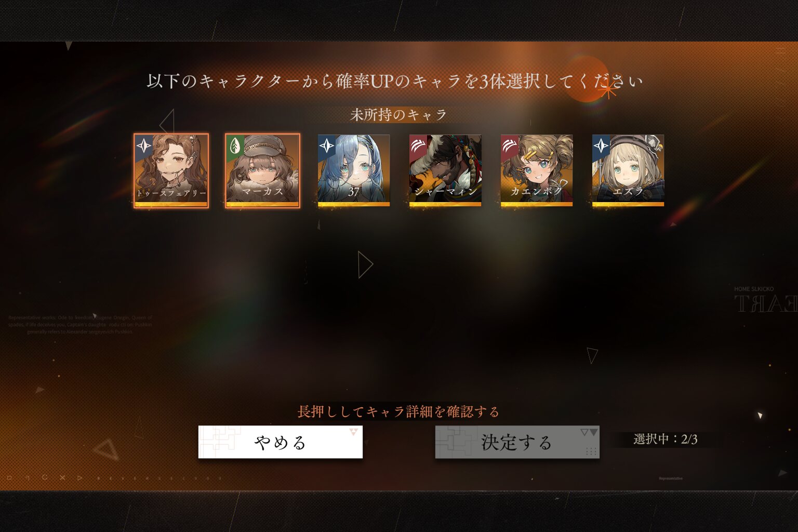798x532 pixels.
Task: Click the やめる cancel button
Action: [x=281, y=442]
